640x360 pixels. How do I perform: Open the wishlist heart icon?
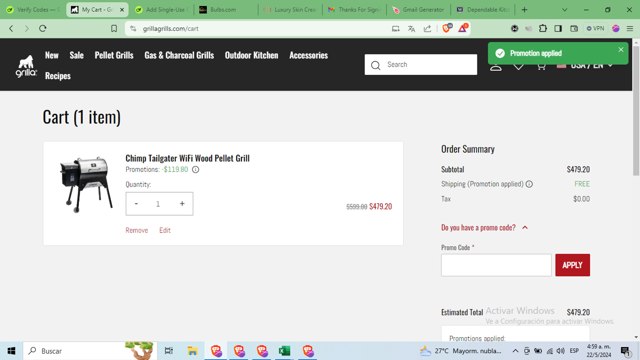coord(518,67)
